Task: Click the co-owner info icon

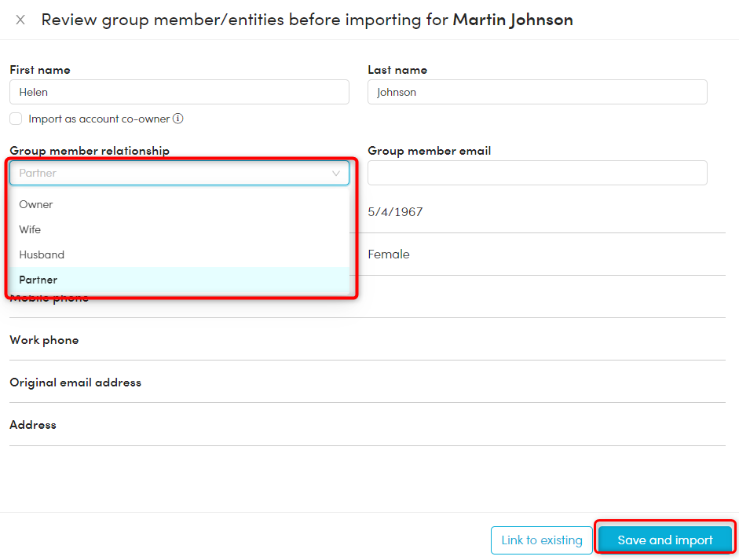Action: [178, 119]
